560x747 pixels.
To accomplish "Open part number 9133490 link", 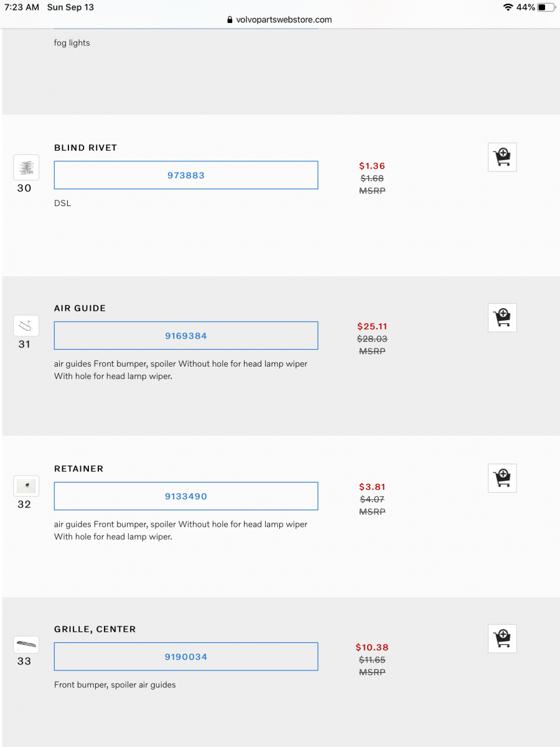I will [186, 497].
